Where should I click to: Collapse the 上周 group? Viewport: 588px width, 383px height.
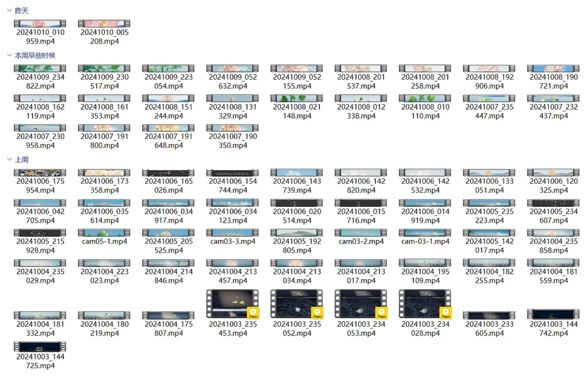coord(9,159)
